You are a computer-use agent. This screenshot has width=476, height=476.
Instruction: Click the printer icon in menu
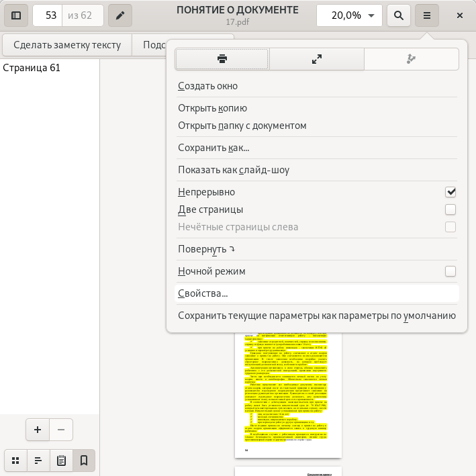(x=222, y=59)
